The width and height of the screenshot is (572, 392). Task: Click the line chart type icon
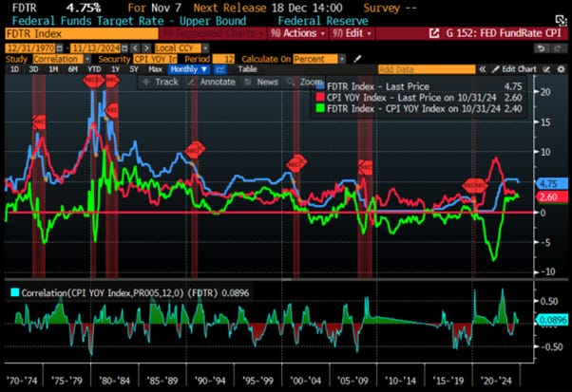(x=219, y=69)
